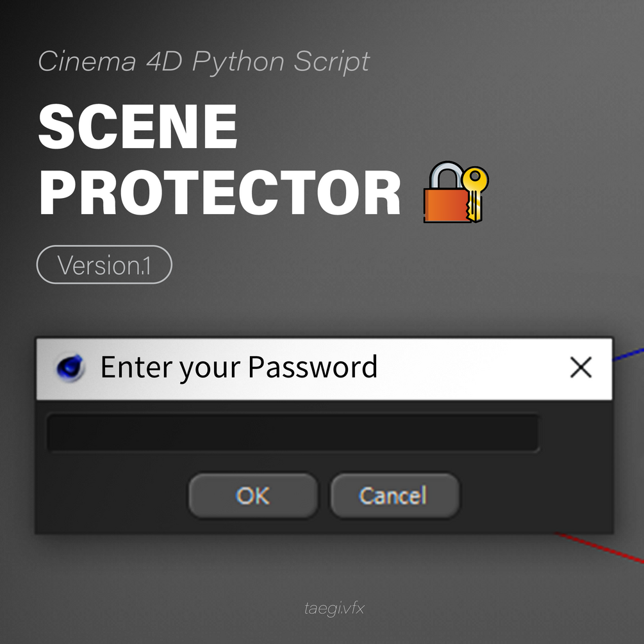This screenshot has height=644, width=644.
Task: Click the word SCENE in the heading
Action: (138, 126)
